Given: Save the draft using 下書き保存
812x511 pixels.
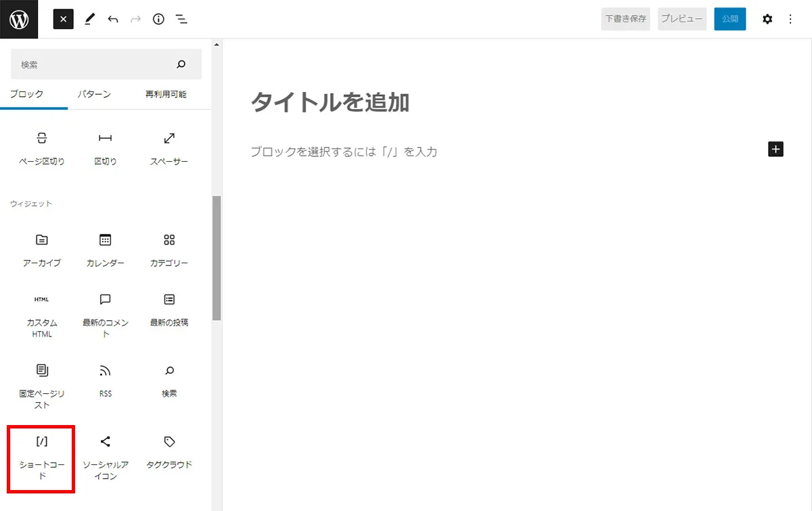Looking at the screenshot, I should pyautogui.click(x=625, y=19).
